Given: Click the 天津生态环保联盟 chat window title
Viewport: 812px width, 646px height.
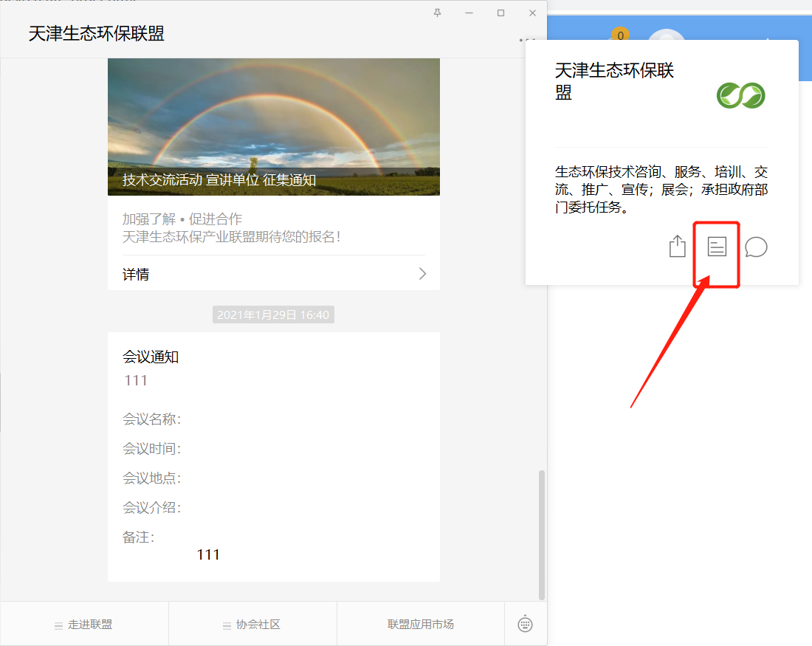Looking at the screenshot, I should (x=96, y=34).
